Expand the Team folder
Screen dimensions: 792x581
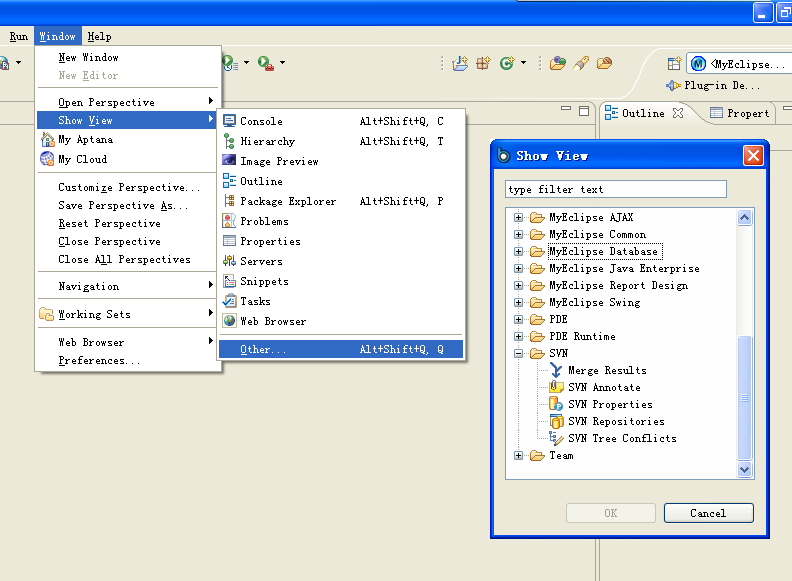pyautogui.click(x=518, y=455)
